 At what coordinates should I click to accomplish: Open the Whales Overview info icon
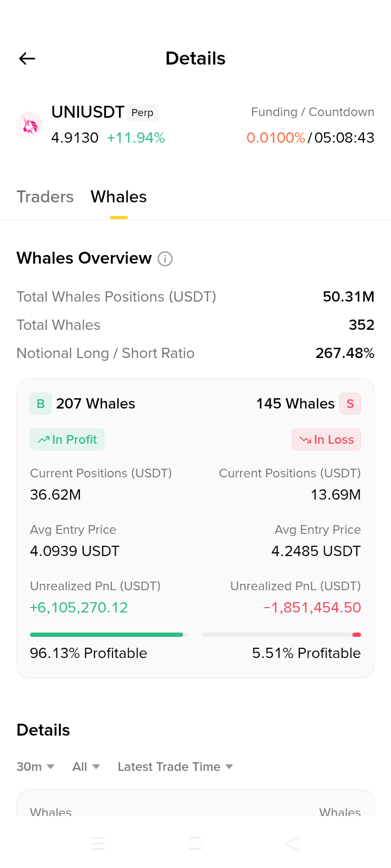[165, 259]
